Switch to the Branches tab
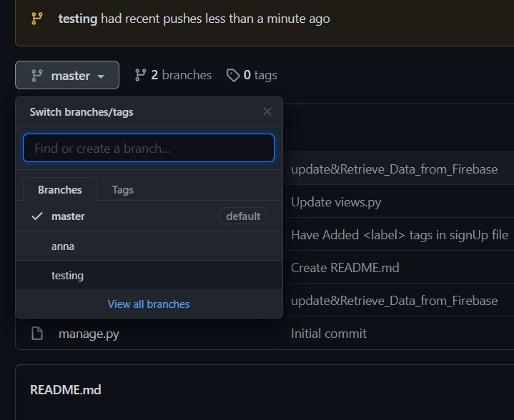This screenshot has width=514, height=420. 60,189
